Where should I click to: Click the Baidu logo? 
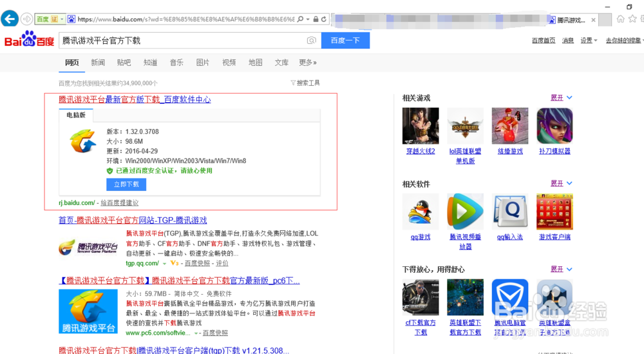point(29,39)
